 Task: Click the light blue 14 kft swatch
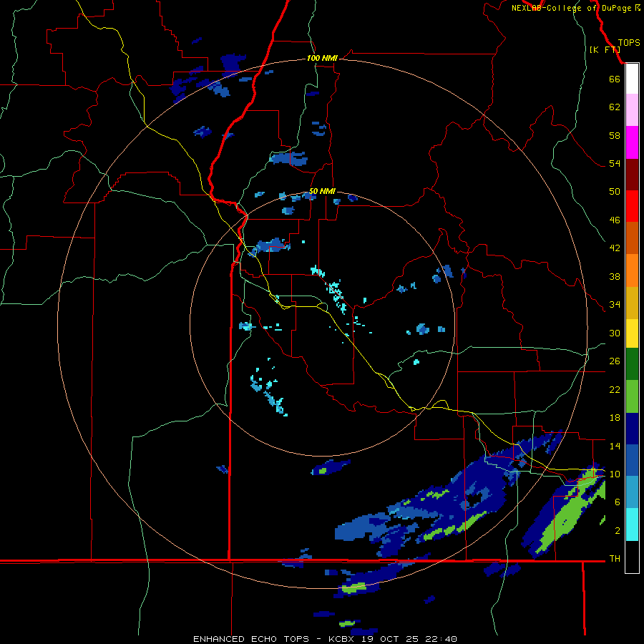click(x=632, y=492)
